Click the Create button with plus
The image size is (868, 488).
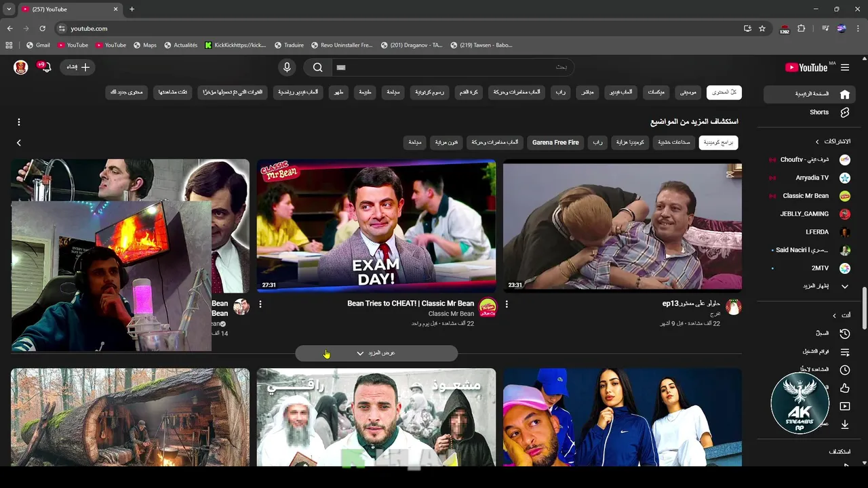tap(77, 67)
